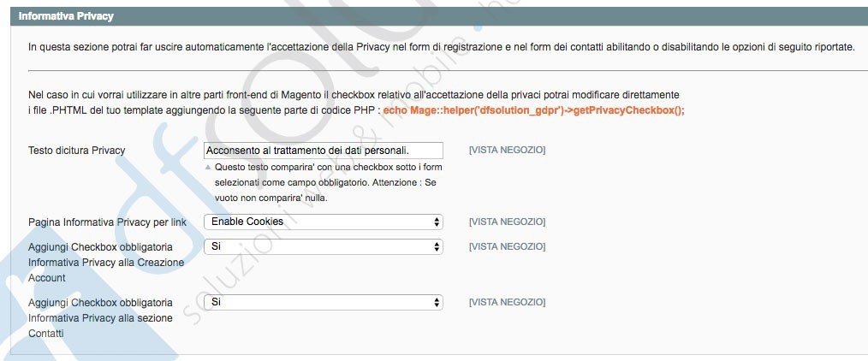
Task: Collapse the Informativa Privacy section header
Action: (439, 16)
